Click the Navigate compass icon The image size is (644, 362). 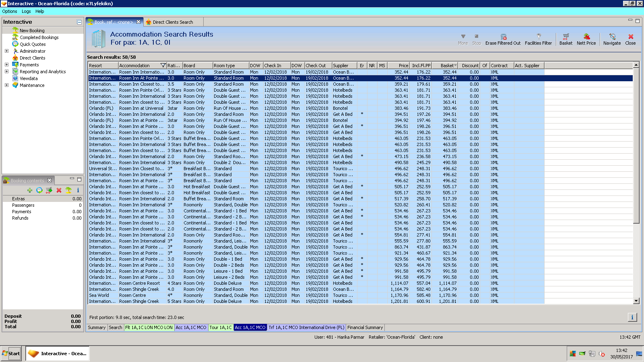click(x=612, y=37)
